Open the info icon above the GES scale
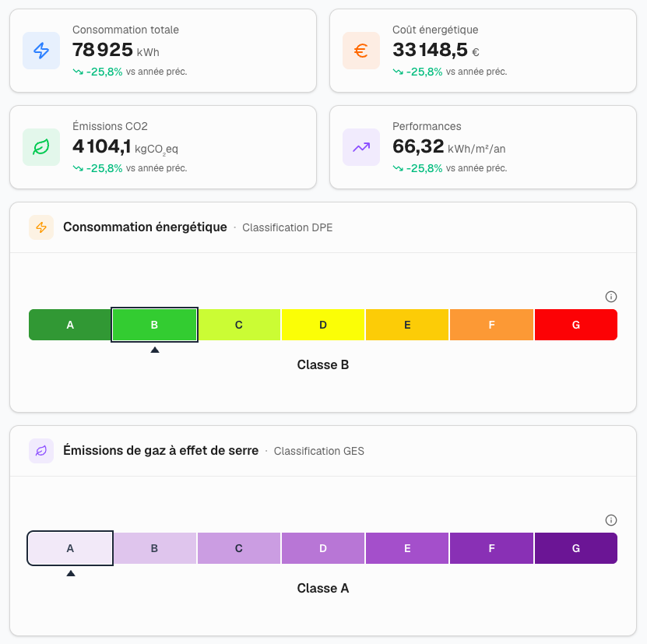This screenshot has width=647, height=644. coord(610,520)
